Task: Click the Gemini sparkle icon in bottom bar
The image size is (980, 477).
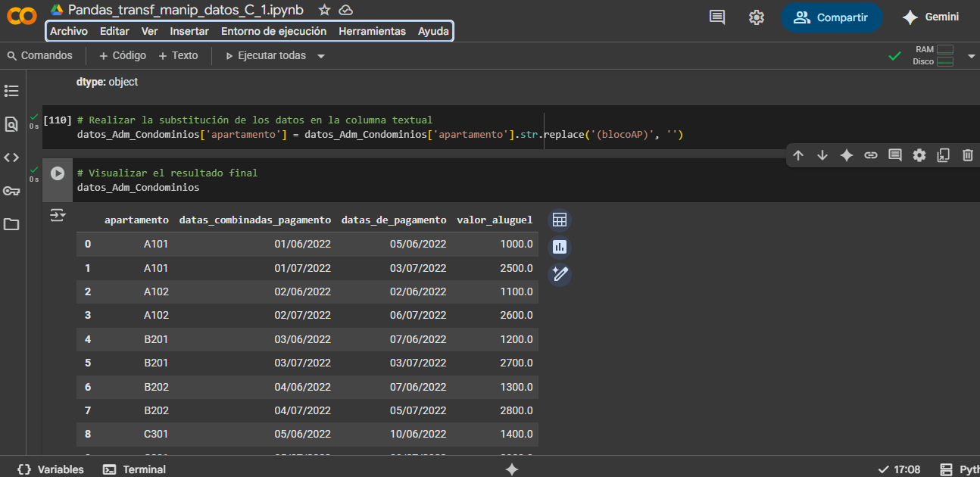Action: tap(512, 469)
